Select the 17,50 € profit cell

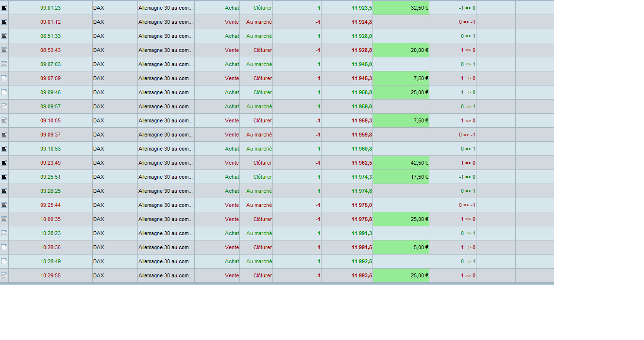(x=401, y=177)
